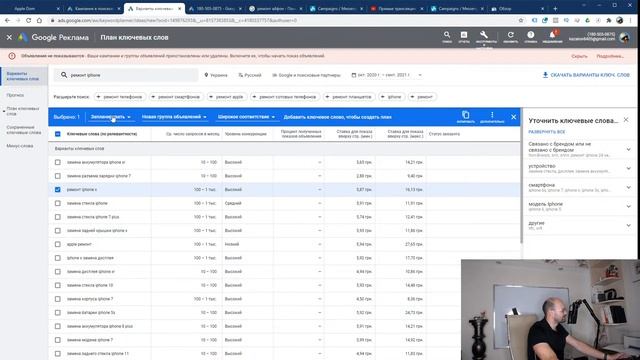Open the search tool in the header

pos(447,36)
